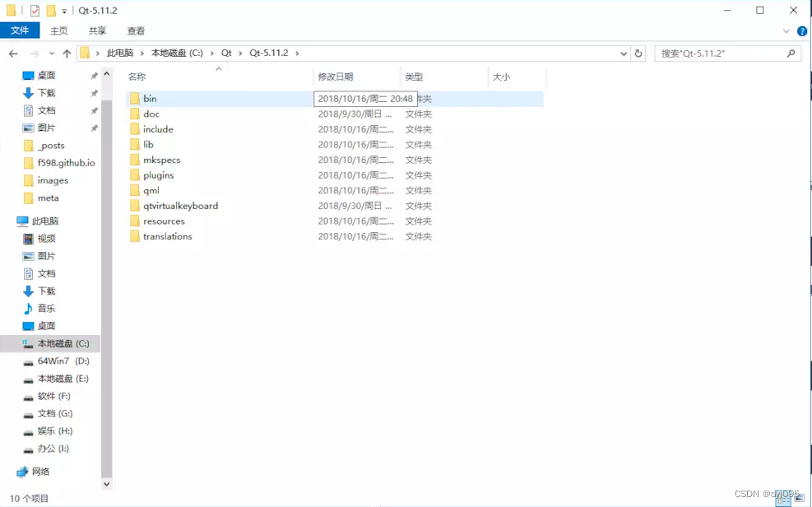Click the search magnifier icon
812x507 pixels.
pyautogui.click(x=791, y=53)
